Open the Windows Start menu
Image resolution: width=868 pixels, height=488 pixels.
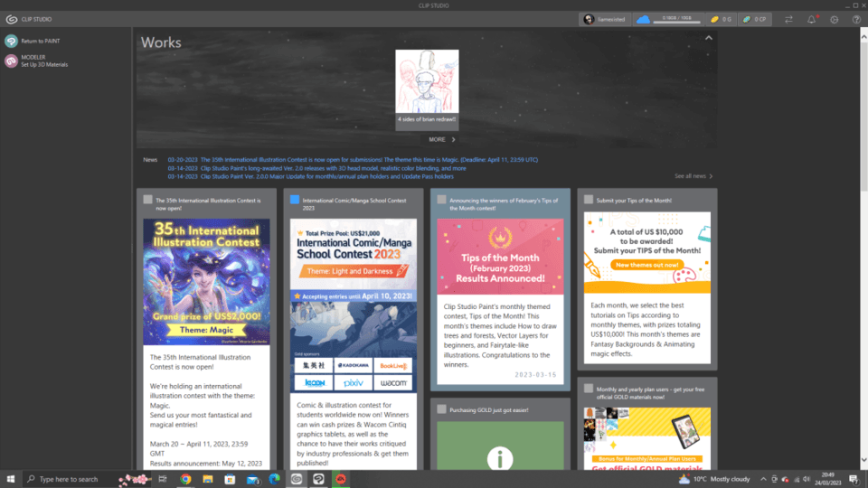(x=11, y=479)
